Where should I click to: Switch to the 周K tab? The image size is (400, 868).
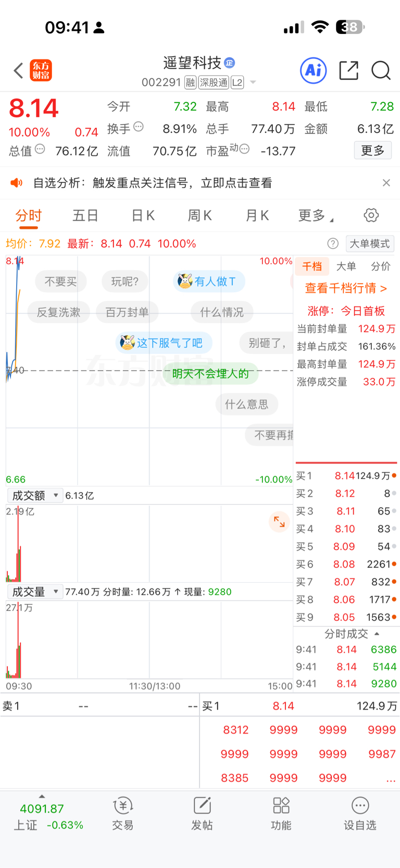tap(199, 216)
